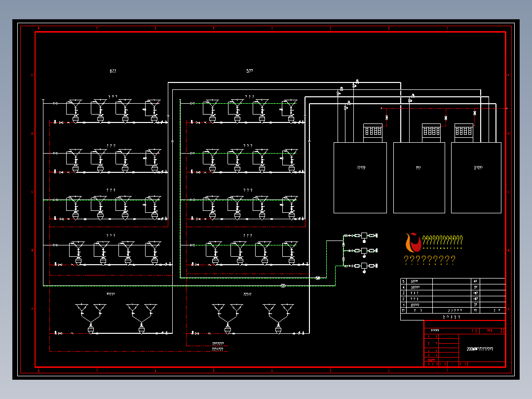532x399 pixels.
Task: Select the "DAPT" cell in the title block
Action: point(431,360)
